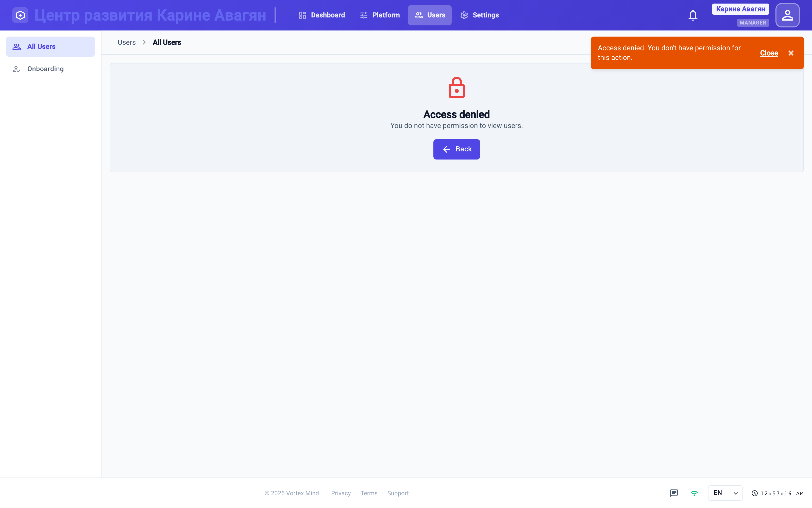Screen dimensions: 812x508
Task: Open the Privacy link in footer
Action: [x=341, y=493]
